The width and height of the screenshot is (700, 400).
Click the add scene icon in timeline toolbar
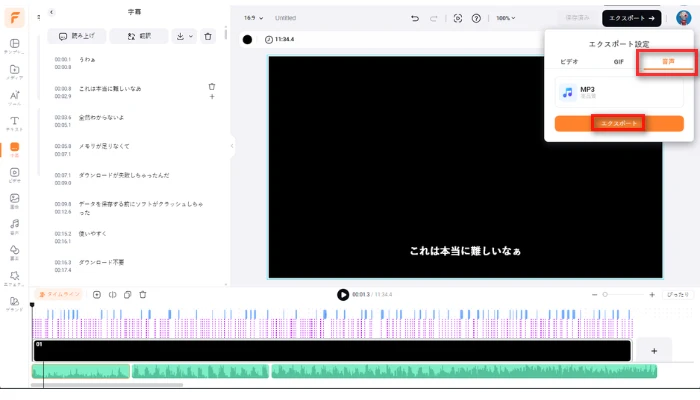(x=97, y=295)
